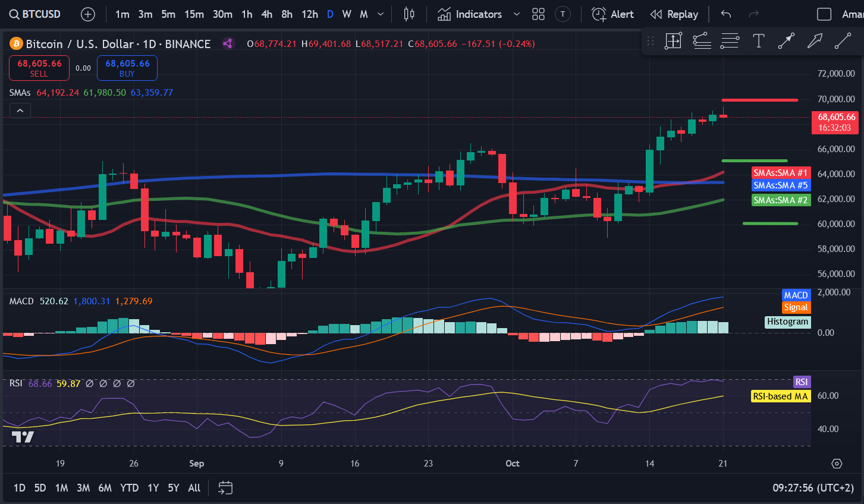Screen dimensions: 864x504
Task: Set date range to 5Y
Action: pyautogui.click(x=174, y=488)
